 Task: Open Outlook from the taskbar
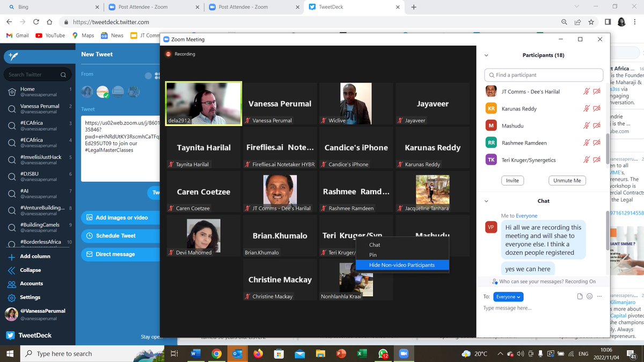pos(237,354)
